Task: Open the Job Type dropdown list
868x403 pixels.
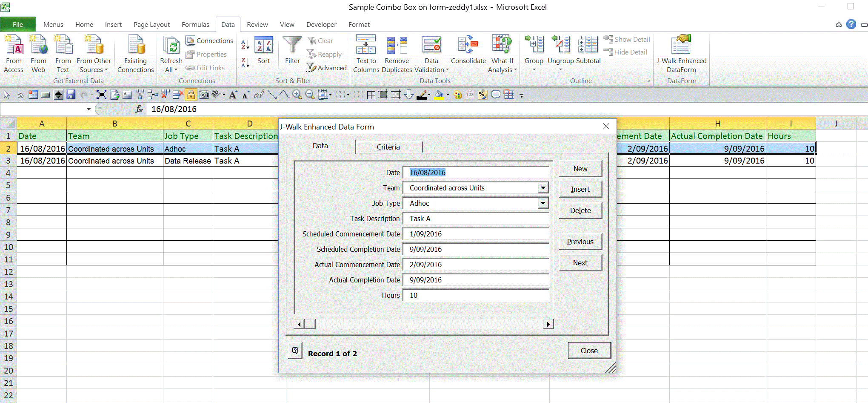Action: click(542, 203)
